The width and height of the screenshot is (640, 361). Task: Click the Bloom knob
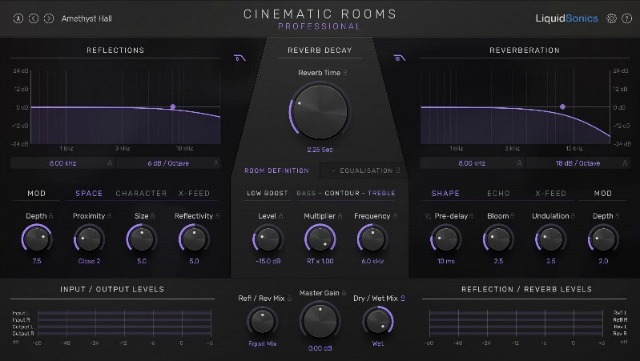[498, 239]
